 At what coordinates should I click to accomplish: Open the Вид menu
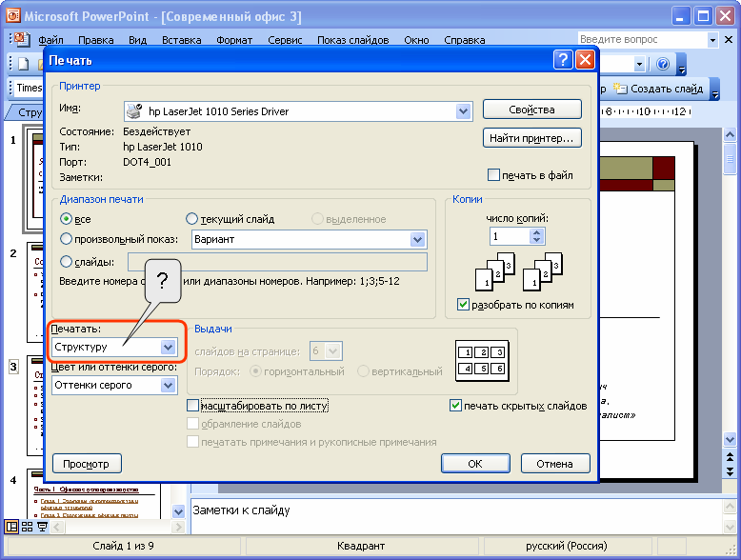pos(137,40)
